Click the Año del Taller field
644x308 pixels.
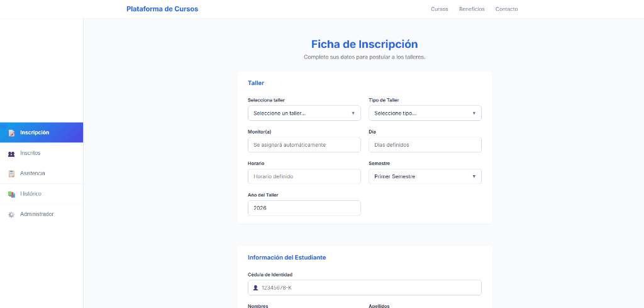click(x=304, y=208)
